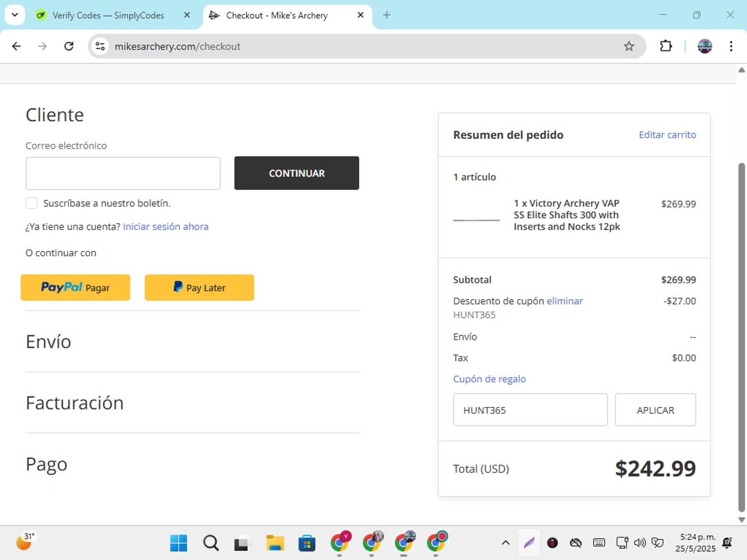Click the Envío section heading
This screenshot has height=560, width=747.
(48, 342)
